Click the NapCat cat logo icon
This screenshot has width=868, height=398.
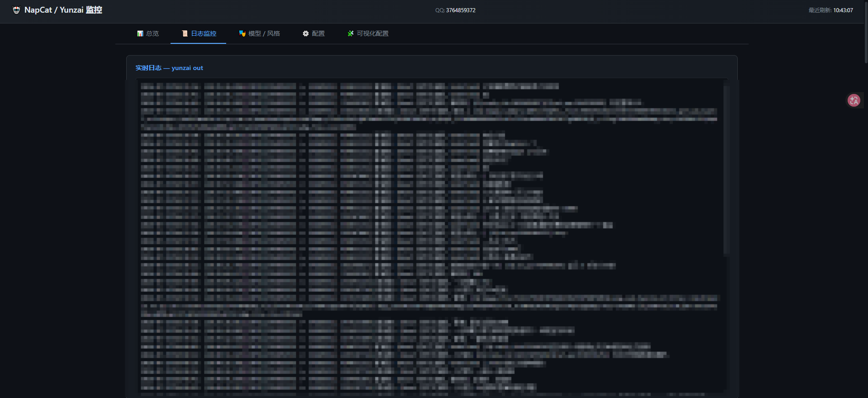tap(16, 10)
